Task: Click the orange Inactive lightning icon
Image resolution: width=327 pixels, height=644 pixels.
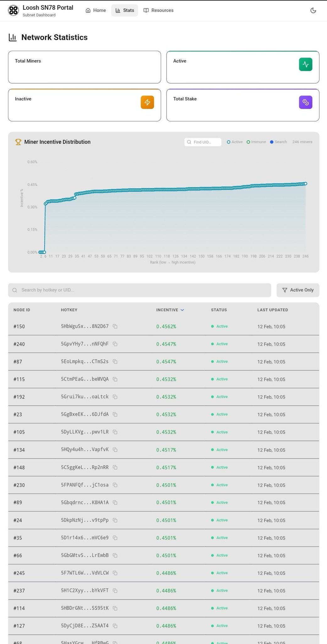Action: (x=147, y=102)
